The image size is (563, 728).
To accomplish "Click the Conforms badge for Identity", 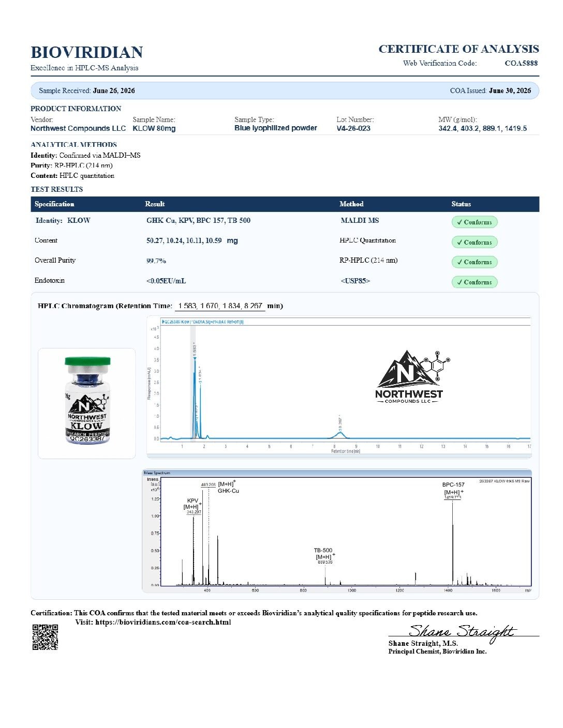I will click(475, 222).
